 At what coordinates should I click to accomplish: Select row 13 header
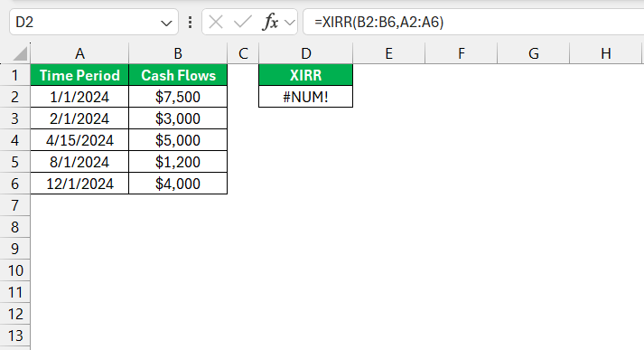[x=14, y=336]
